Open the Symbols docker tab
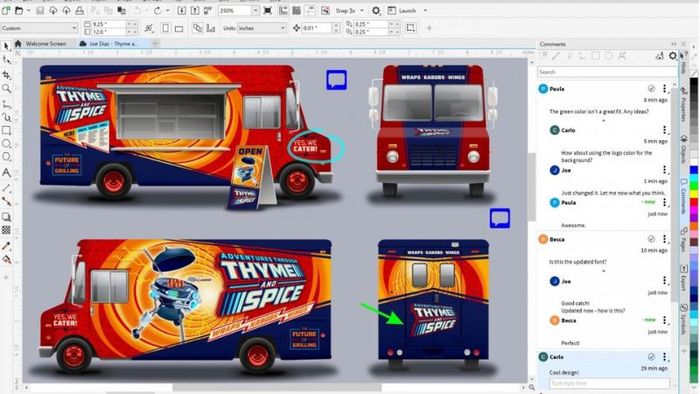This screenshot has width=700, height=394. tap(683, 319)
